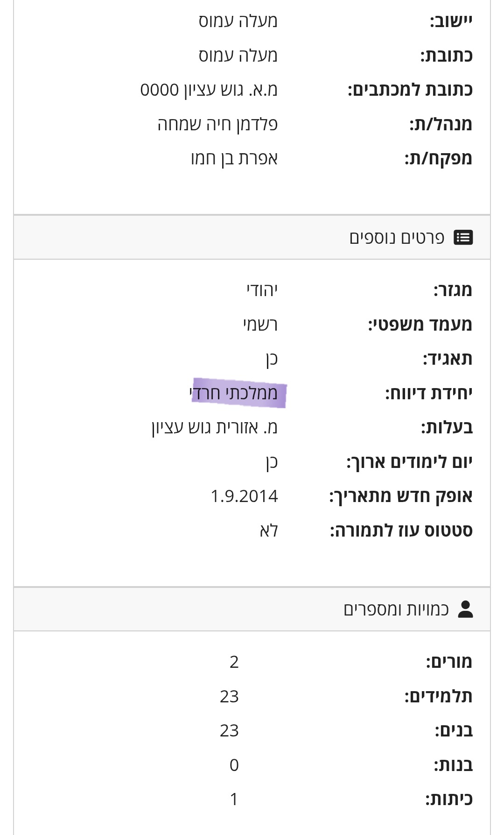Click the יום לימודים ארוך label

click(x=409, y=462)
